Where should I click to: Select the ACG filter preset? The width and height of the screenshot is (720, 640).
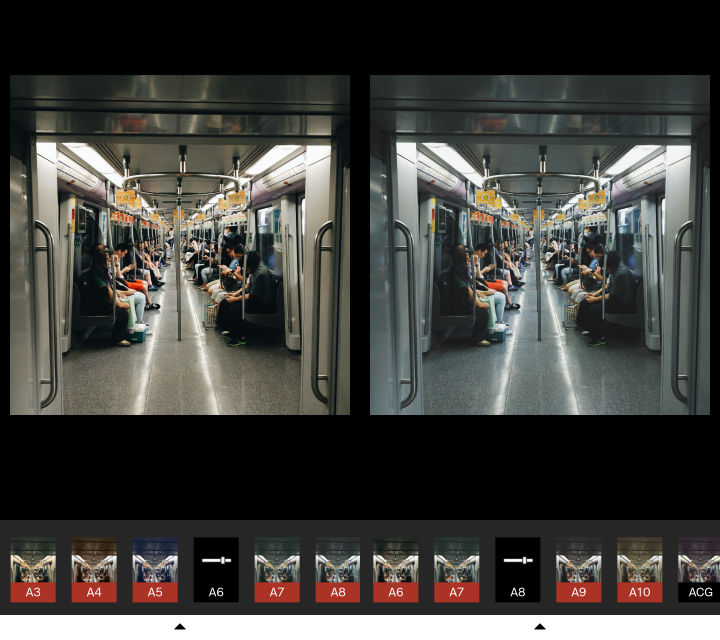point(699,569)
